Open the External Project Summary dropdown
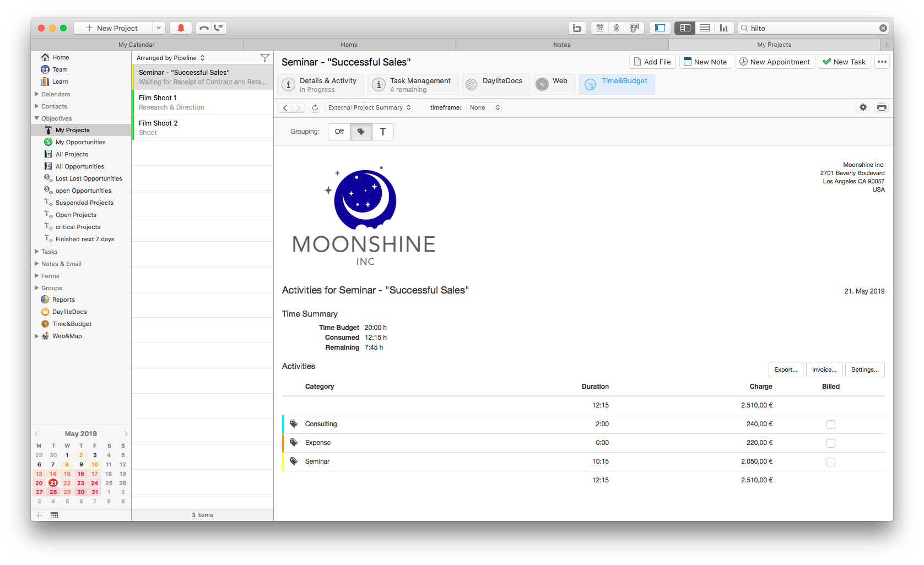Image resolution: width=924 pixels, height=565 pixels. 369,108
